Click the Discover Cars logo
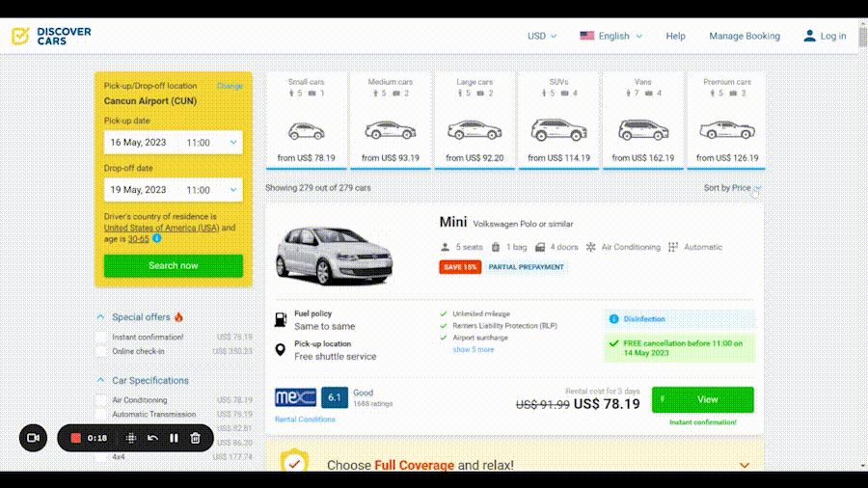 click(51, 36)
